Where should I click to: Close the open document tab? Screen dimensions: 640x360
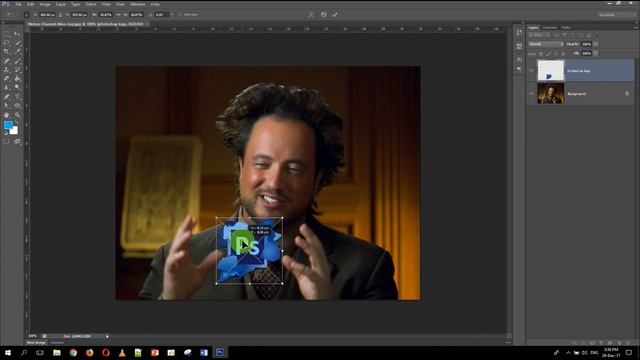148,24
